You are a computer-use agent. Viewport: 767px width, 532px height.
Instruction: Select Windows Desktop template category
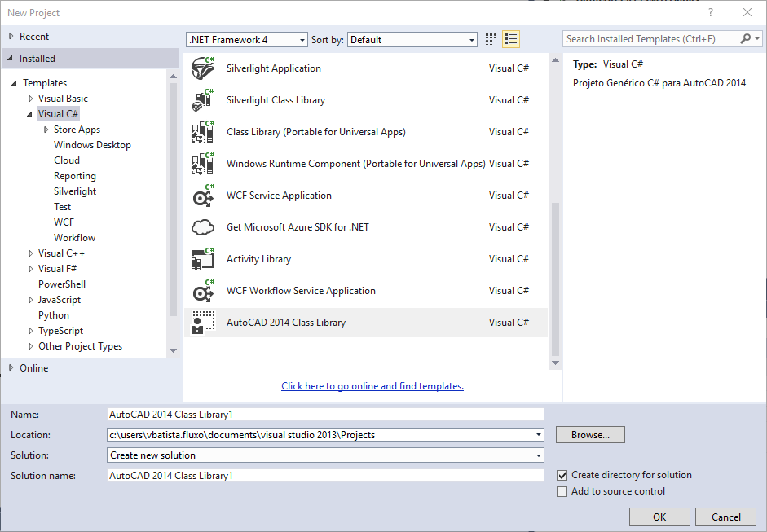92,145
